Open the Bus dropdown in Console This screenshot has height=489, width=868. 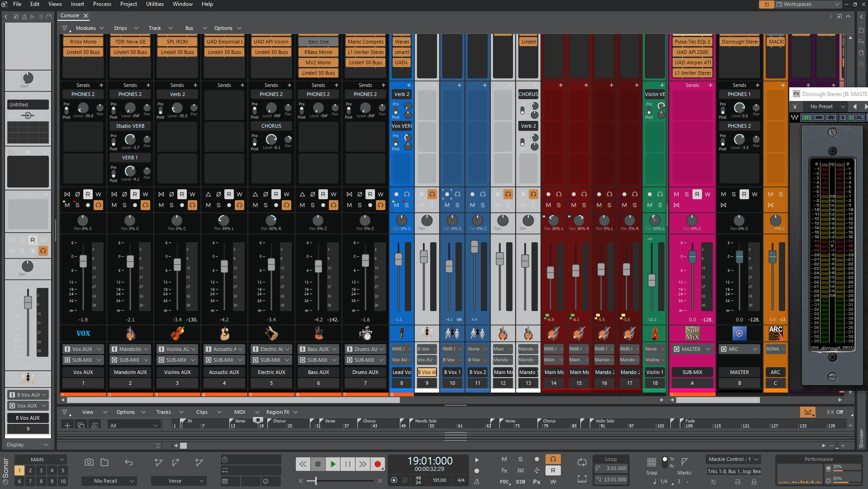(x=196, y=28)
